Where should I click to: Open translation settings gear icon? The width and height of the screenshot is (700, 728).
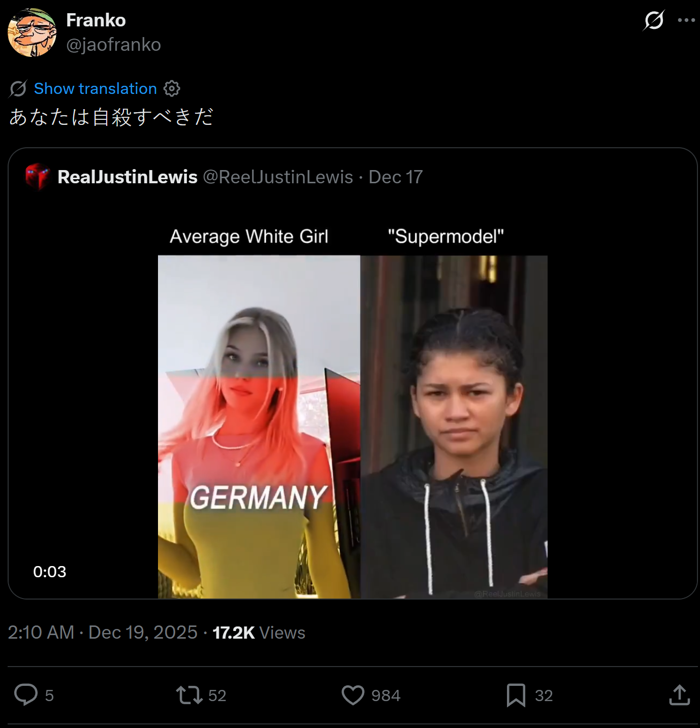(x=172, y=88)
